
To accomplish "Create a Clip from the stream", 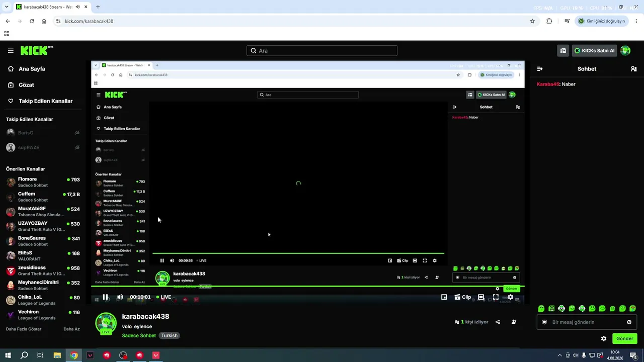I will (462, 297).
